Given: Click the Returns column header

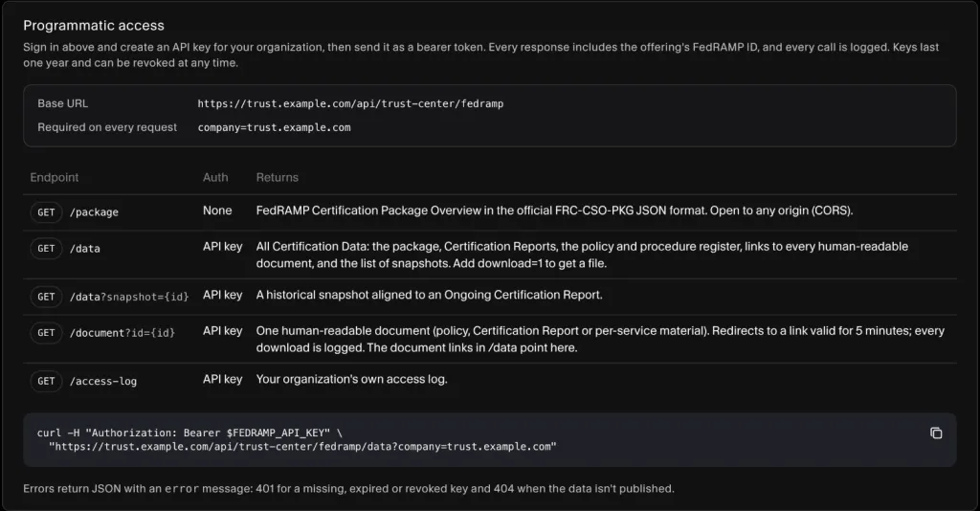Looking at the screenshot, I should click(277, 177).
